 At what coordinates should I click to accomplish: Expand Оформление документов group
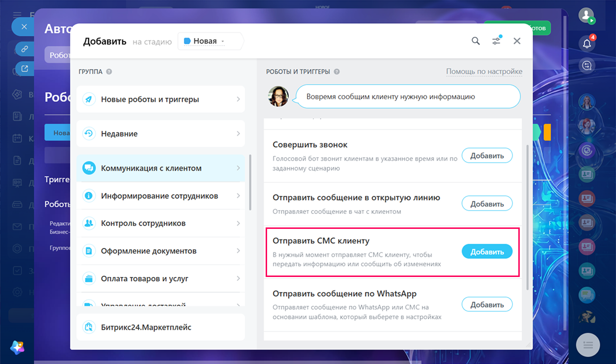(161, 251)
